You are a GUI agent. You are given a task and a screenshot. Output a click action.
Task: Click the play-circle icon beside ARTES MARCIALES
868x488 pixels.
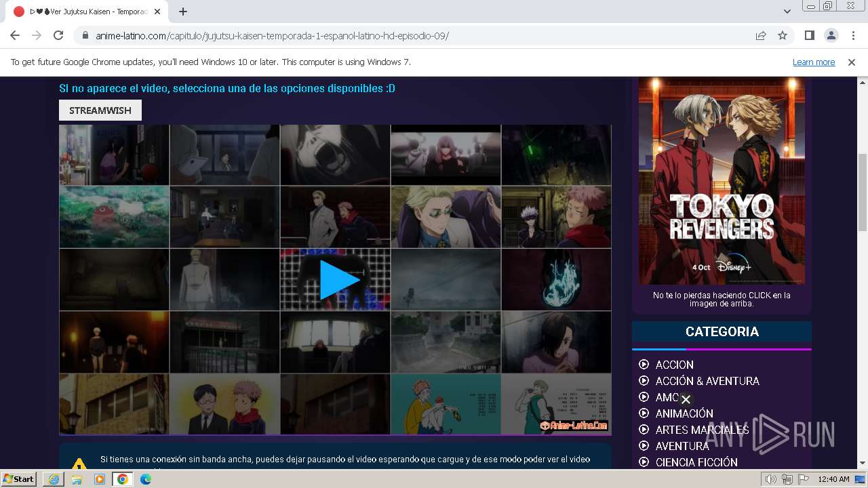point(644,430)
